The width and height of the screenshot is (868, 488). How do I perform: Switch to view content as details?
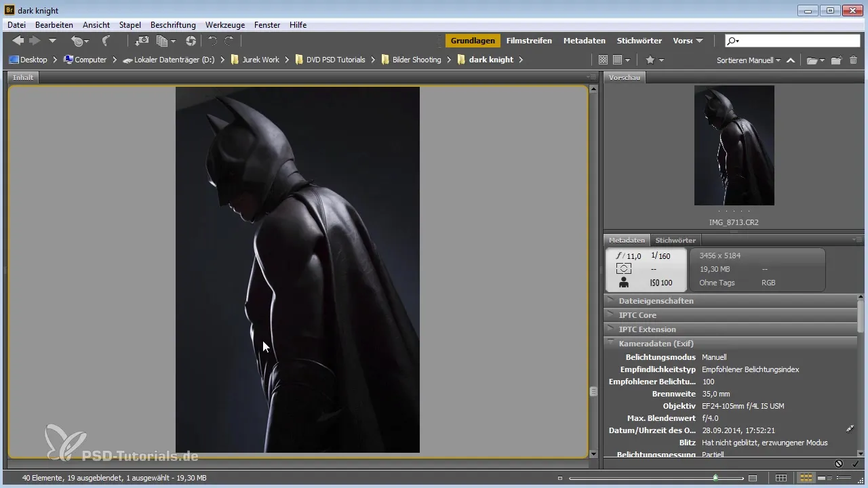(x=826, y=479)
